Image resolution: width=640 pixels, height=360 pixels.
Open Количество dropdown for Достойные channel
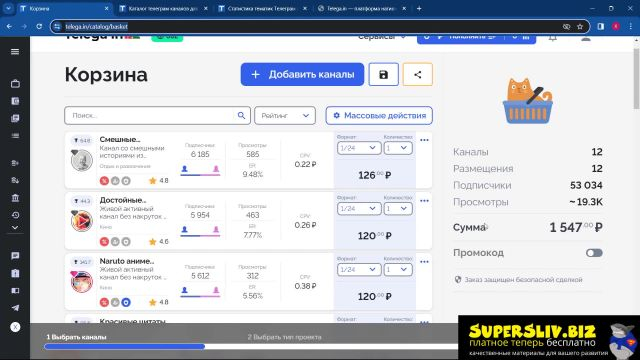[398, 209]
